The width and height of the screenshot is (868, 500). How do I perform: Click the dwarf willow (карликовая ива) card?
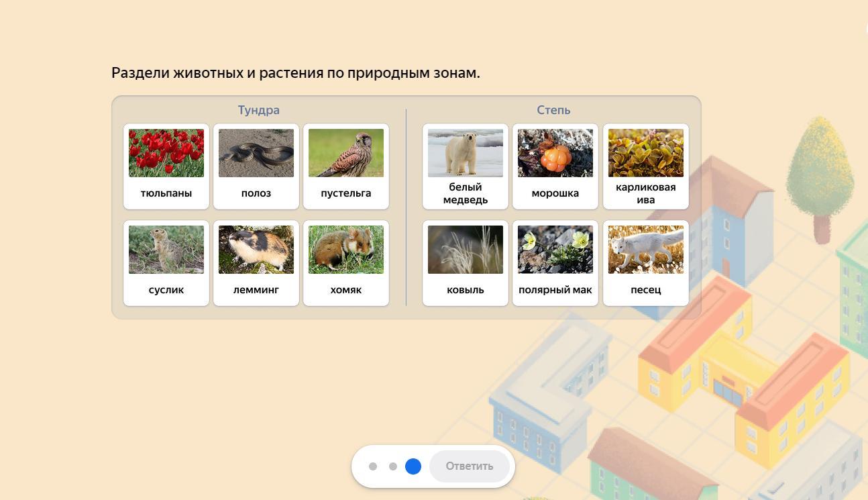(x=645, y=166)
